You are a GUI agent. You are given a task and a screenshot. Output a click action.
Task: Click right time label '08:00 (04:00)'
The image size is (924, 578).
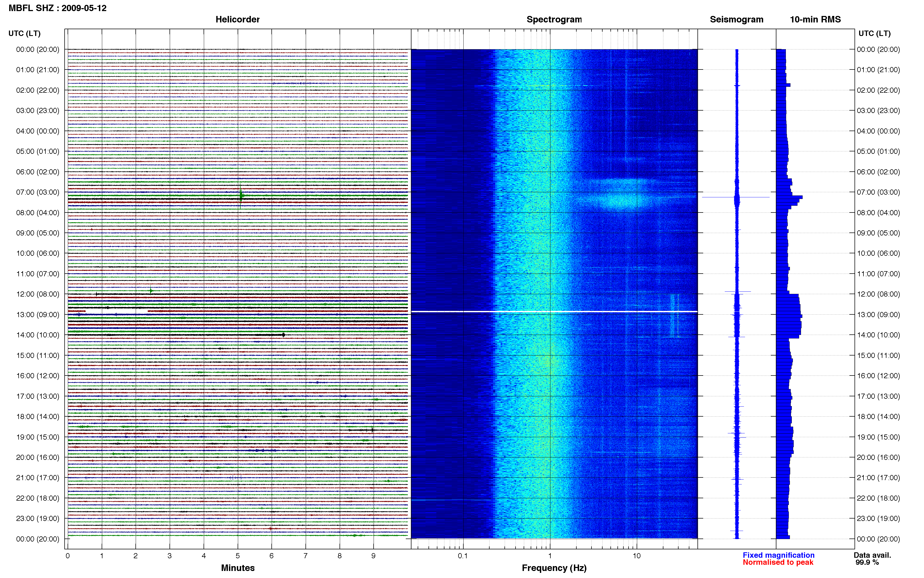(878, 212)
